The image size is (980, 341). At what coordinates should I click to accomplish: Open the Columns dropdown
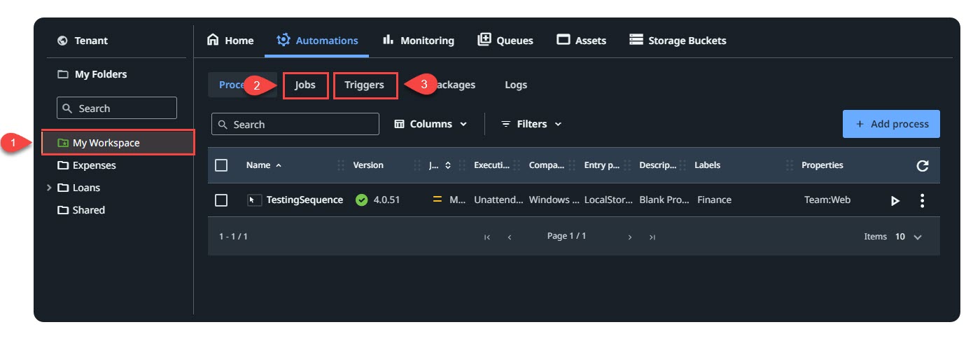click(430, 124)
